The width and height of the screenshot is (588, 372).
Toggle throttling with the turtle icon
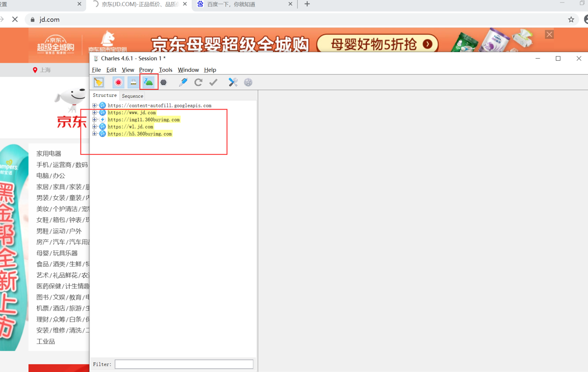148,83
